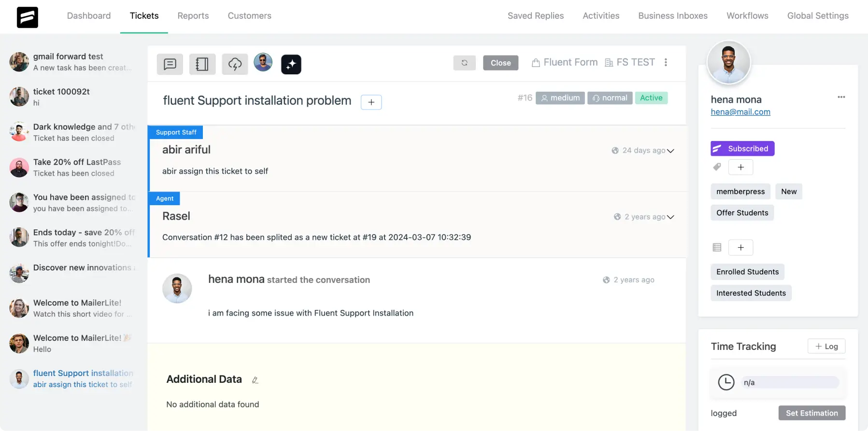This screenshot has width=868, height=431.
Task: Click the Close ticket button
Action: coord(501,63)
